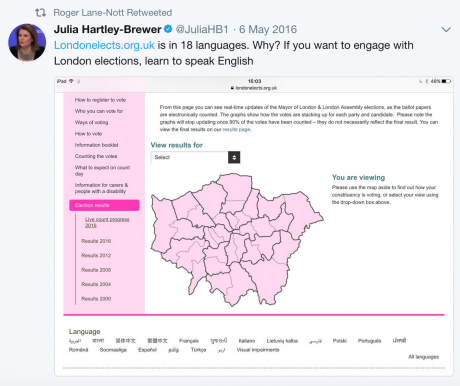The width and height of the screenshot is (460, 386).
Task: Click the blue verified badge
Action: (x=168, y=29)
